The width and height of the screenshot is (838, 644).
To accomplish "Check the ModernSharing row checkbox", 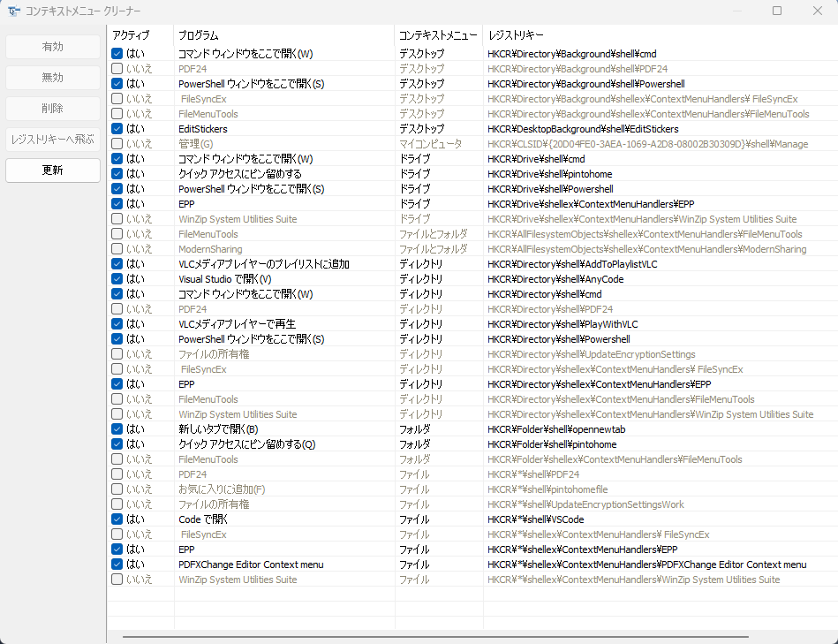I will point(117,248).
